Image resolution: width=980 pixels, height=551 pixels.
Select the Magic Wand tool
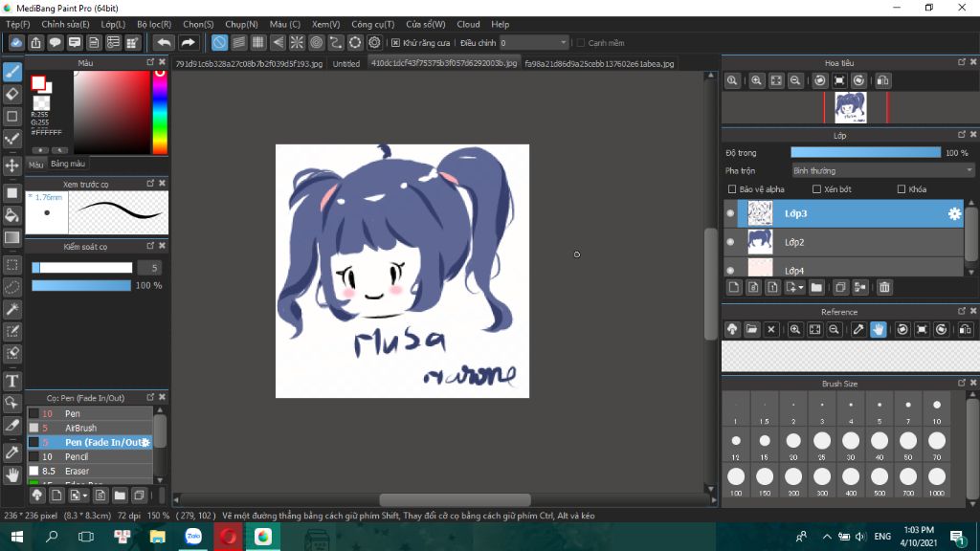pos(12,309)
